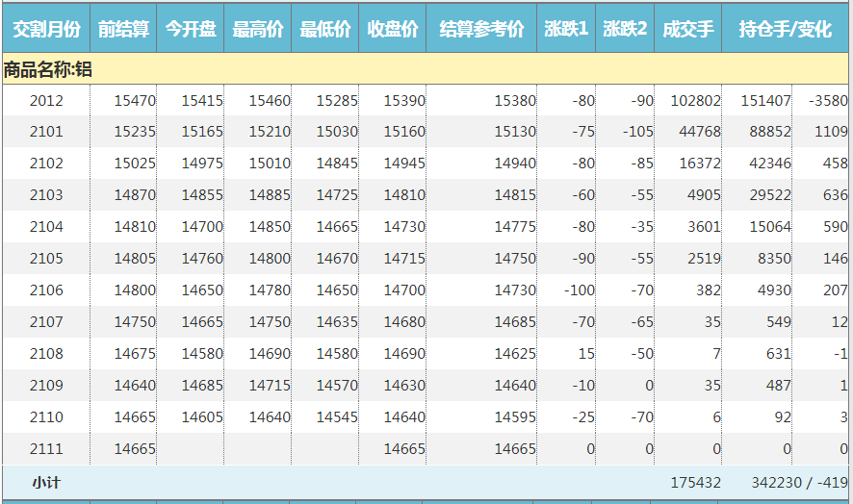Click the 最高价 column header
The width and height of the screenshot is (853, 504).
pyautogui.click(x=258, y=30)
